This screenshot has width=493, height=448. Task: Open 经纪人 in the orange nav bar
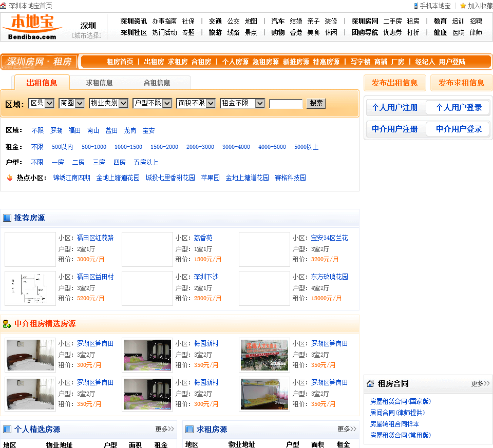pyautogui.click(x=425, y=62)
